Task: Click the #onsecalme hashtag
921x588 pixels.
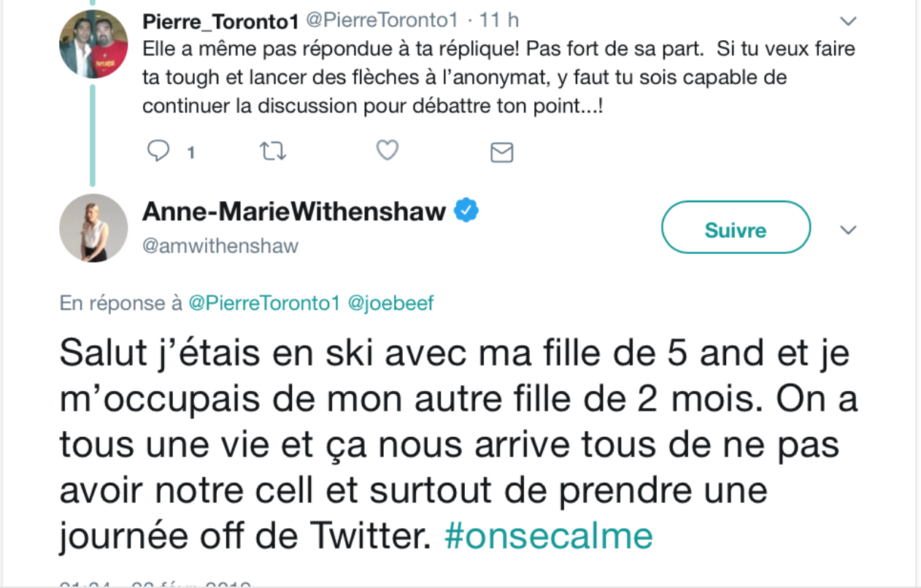Action: click(x=548, y=536)
